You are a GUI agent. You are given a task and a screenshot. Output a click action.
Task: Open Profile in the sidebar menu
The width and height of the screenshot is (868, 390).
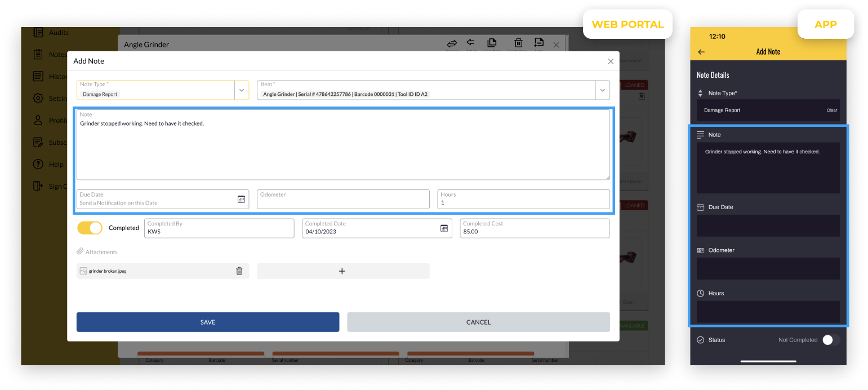tap(57, 120)
